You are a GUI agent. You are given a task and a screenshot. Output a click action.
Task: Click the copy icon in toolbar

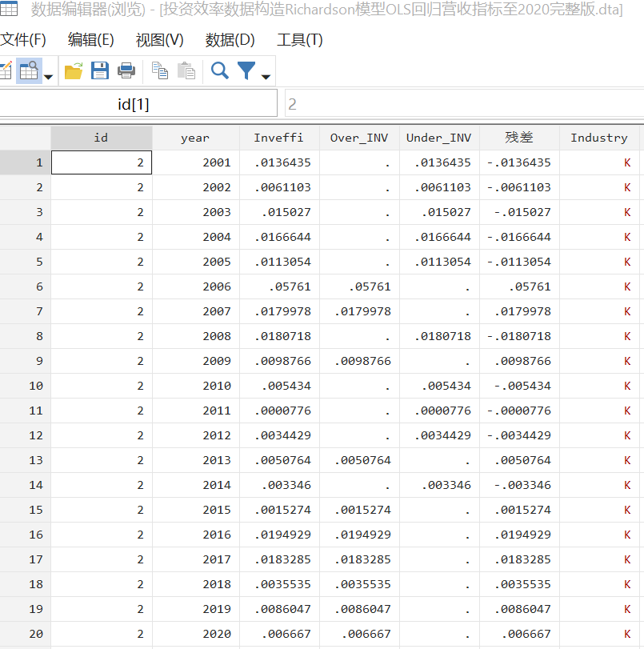pyautogui.click(x=160, y=71)
